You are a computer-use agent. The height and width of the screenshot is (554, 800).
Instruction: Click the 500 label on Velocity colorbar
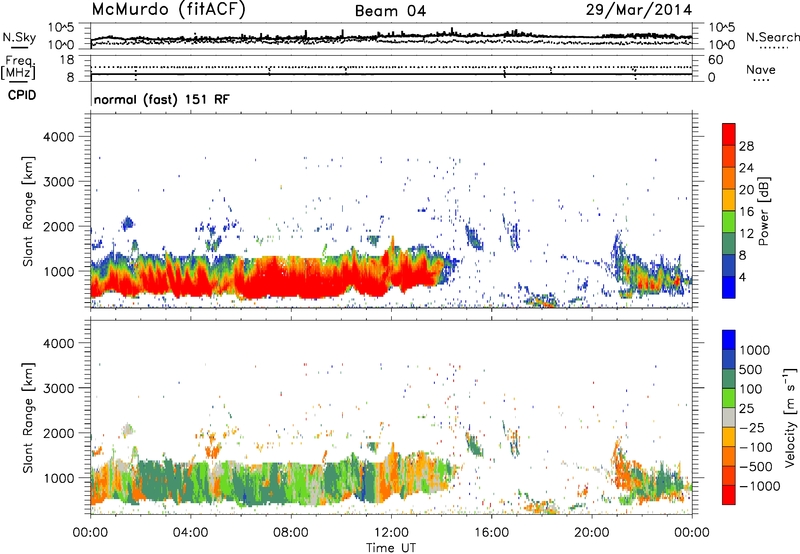click(x=750, y=370)
